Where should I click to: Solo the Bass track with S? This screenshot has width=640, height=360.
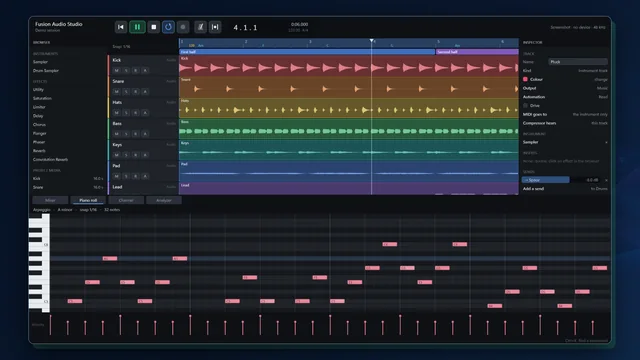(x=126, y=134)
